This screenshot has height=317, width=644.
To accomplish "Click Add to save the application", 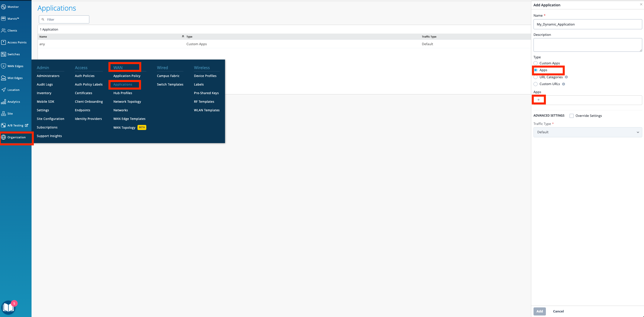I will [539, 311].
